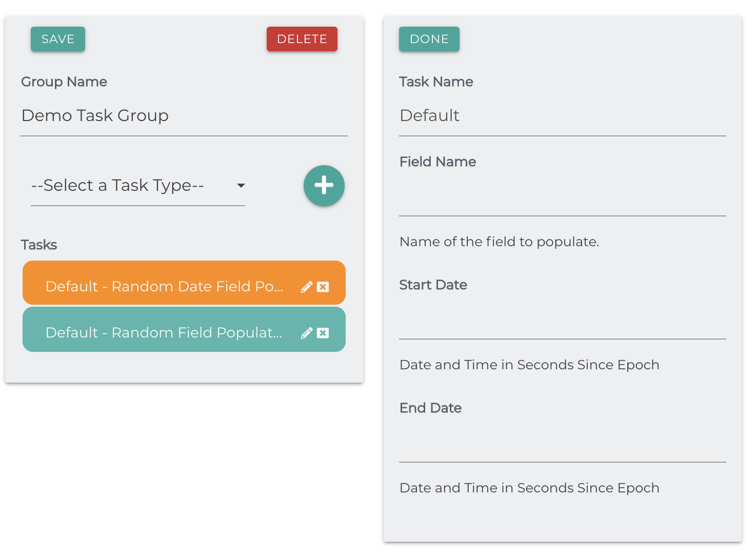Click the Group Name field Demo Task Group

184,116
